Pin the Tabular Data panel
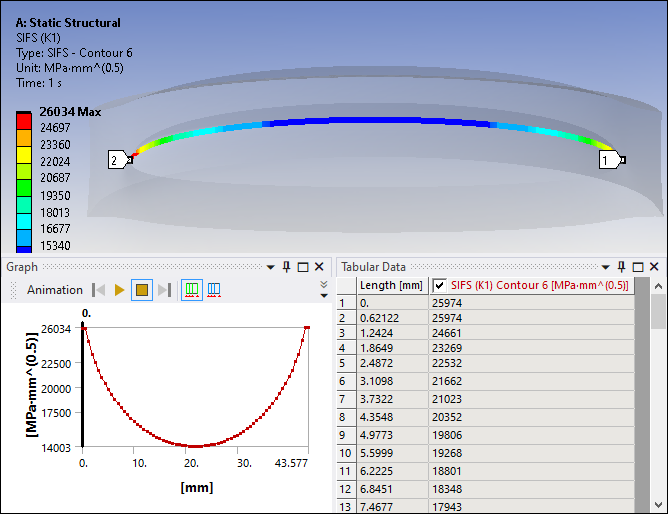Image resolution: width=668 pixels, height=514 pixels. pos(621,267)
